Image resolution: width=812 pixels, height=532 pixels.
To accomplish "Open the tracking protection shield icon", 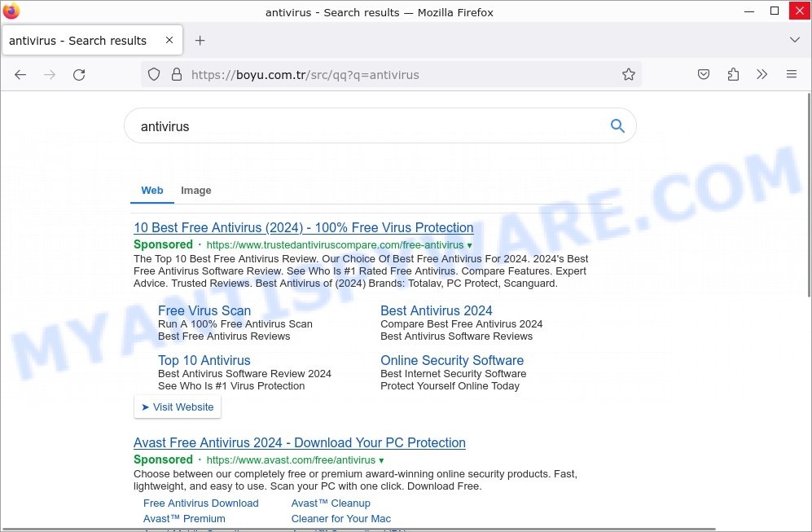I will 154,75.
